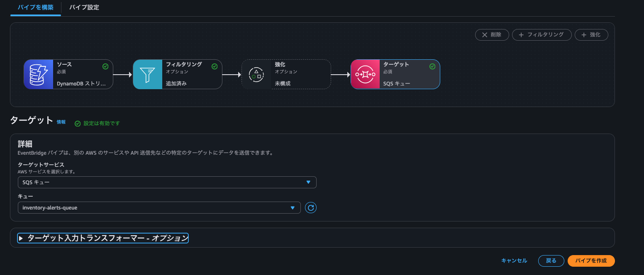Switch to the パイプを構築 tab
644x275 pixels.
(36, 7)
